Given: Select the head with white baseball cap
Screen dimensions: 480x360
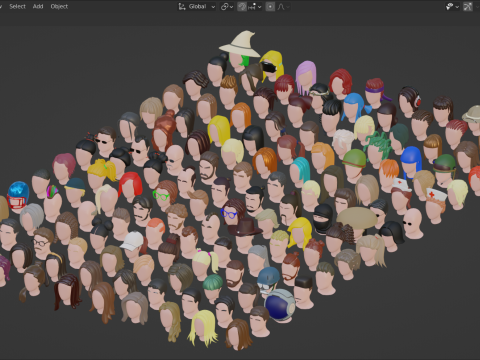Looking at the screenshot, I should (x=133, y=245).
